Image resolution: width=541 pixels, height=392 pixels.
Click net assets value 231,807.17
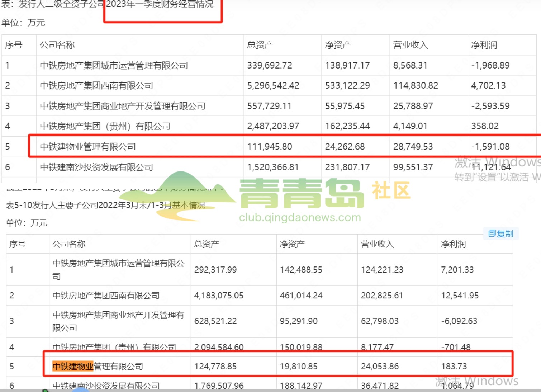point(347,167)
